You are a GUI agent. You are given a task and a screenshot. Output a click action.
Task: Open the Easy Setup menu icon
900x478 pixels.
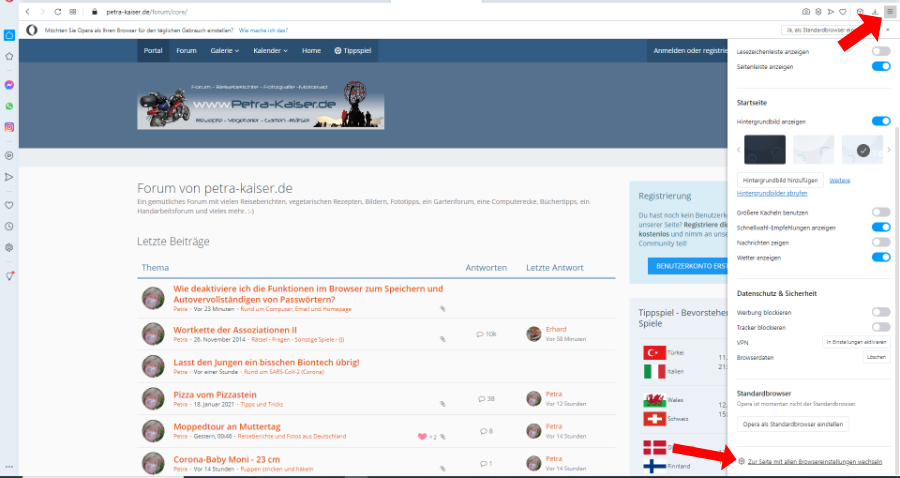click(889, 11)
